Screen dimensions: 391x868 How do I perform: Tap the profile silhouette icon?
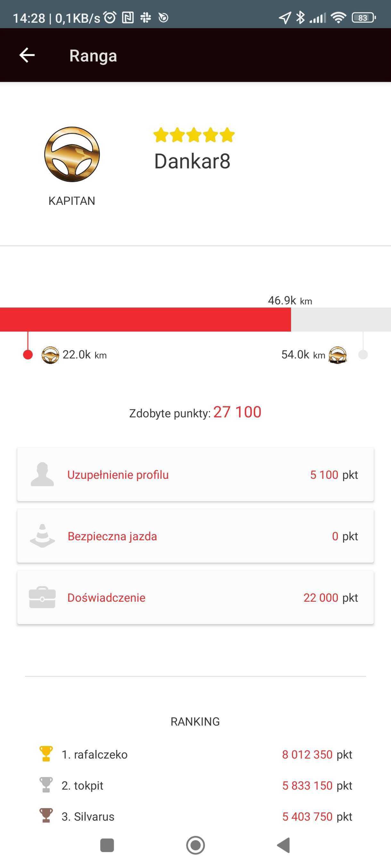tap(42, 474)
